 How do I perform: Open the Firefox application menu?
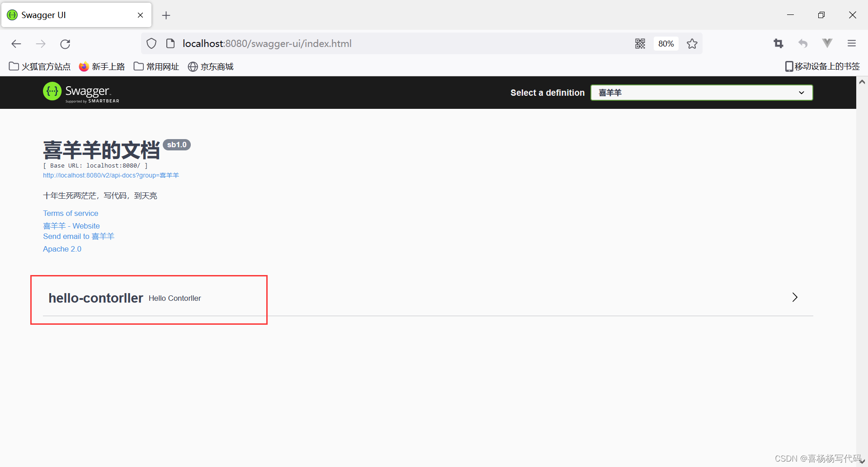852,43
